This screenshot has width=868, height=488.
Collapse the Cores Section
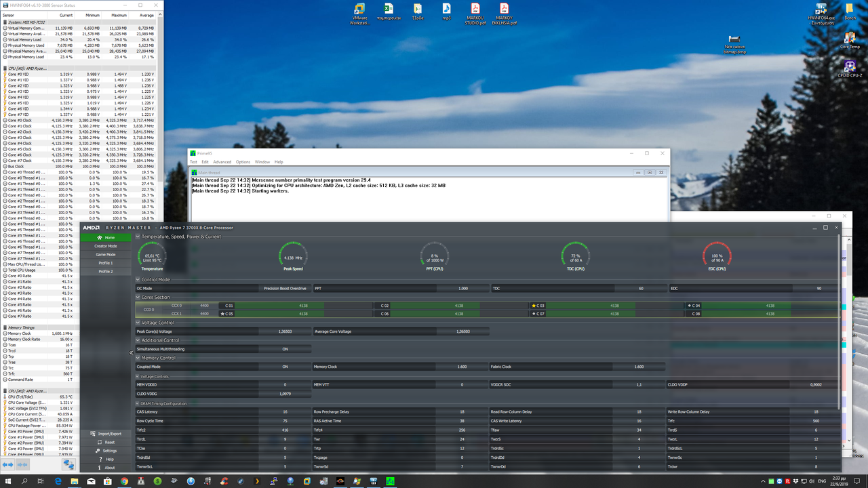click(x=138, y=297)
